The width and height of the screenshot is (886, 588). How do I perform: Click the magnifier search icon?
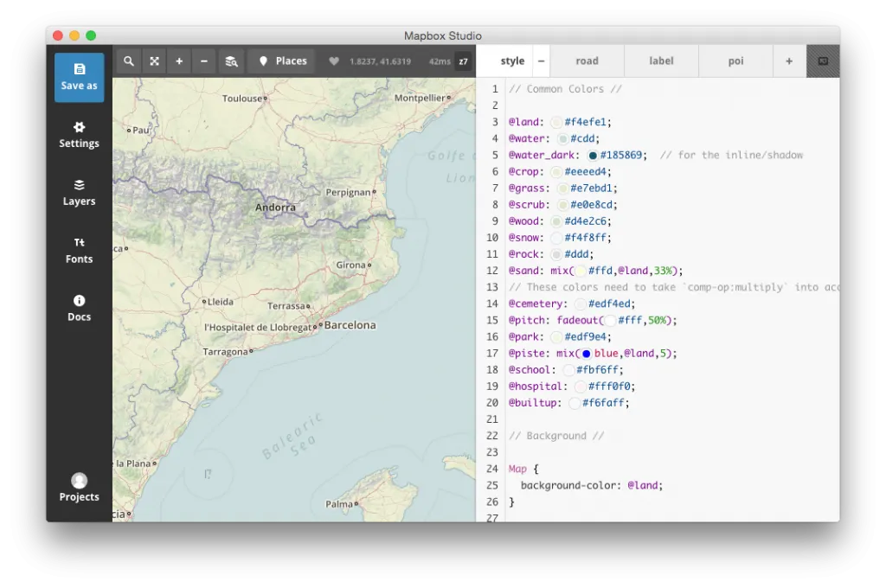[x=129, y=61]
